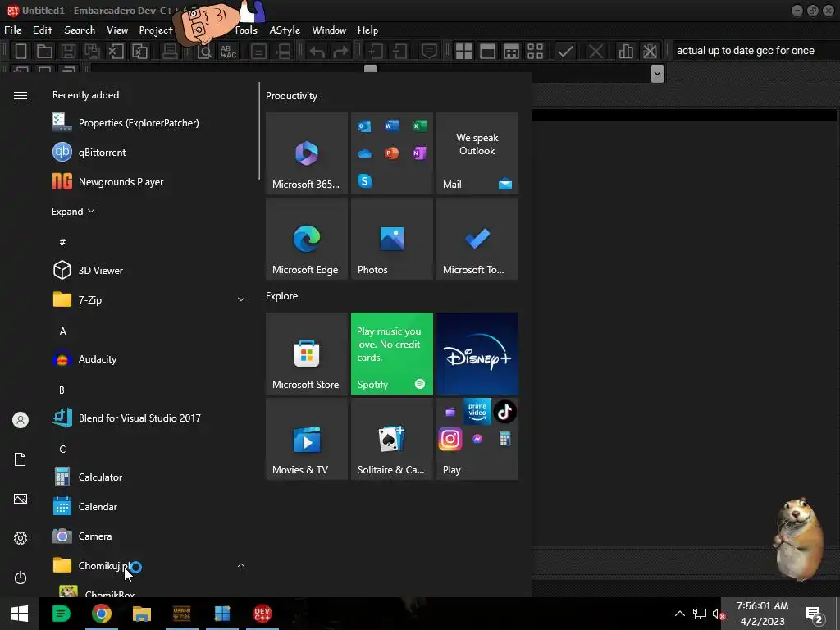Image resolution: width=840 pixels, height=630 pixels.
Task: Collapse the Chomikuj.pl folder
Action: (x=150, y=565)
